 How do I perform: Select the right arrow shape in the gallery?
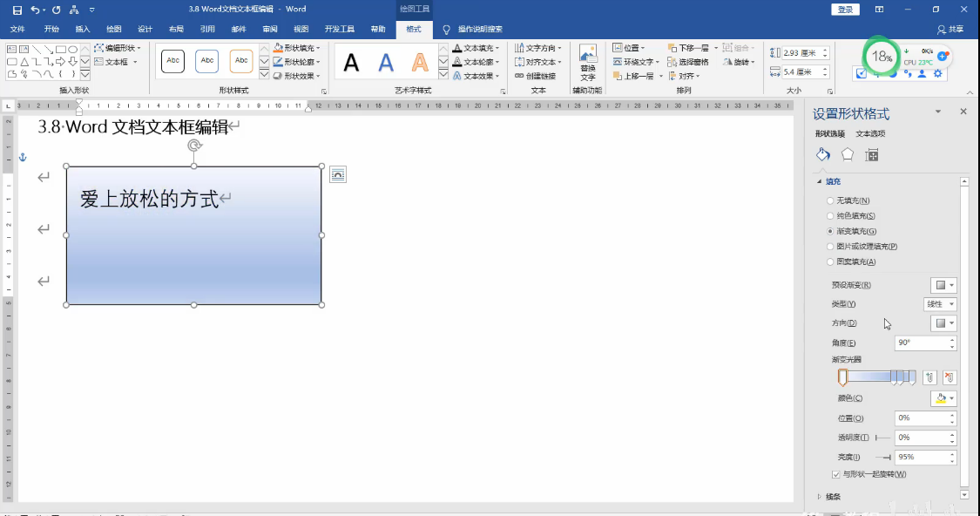(x=61, y=61)
